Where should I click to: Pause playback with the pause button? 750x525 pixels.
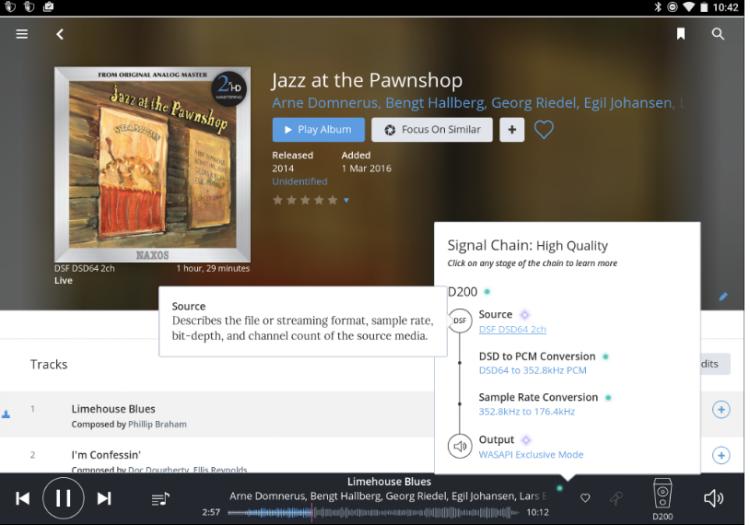[63, 498]
